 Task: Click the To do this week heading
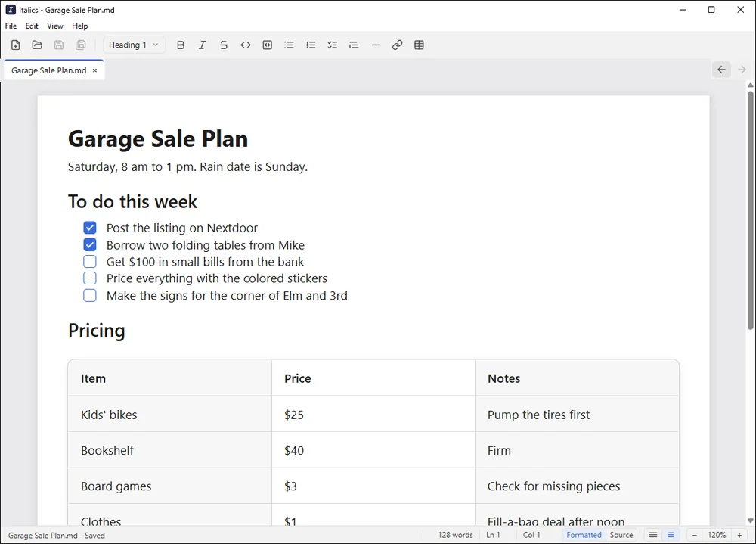click(x=132, y=201)
